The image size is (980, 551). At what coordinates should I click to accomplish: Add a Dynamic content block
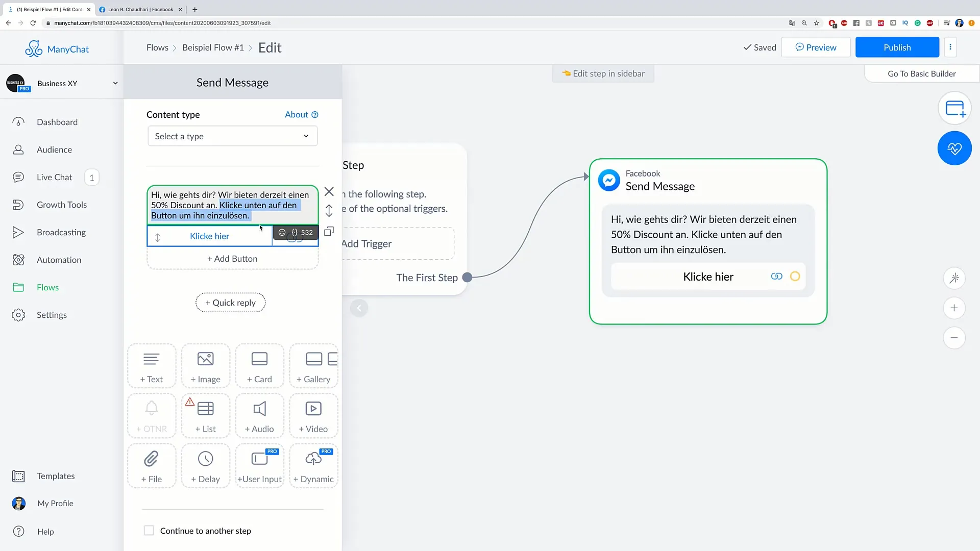[313, 466]
